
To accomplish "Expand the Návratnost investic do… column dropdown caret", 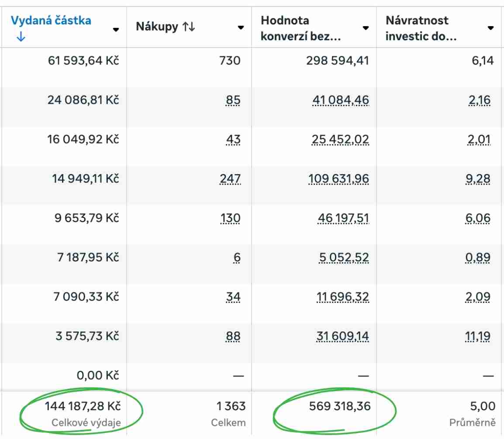I will click(490, 28).
